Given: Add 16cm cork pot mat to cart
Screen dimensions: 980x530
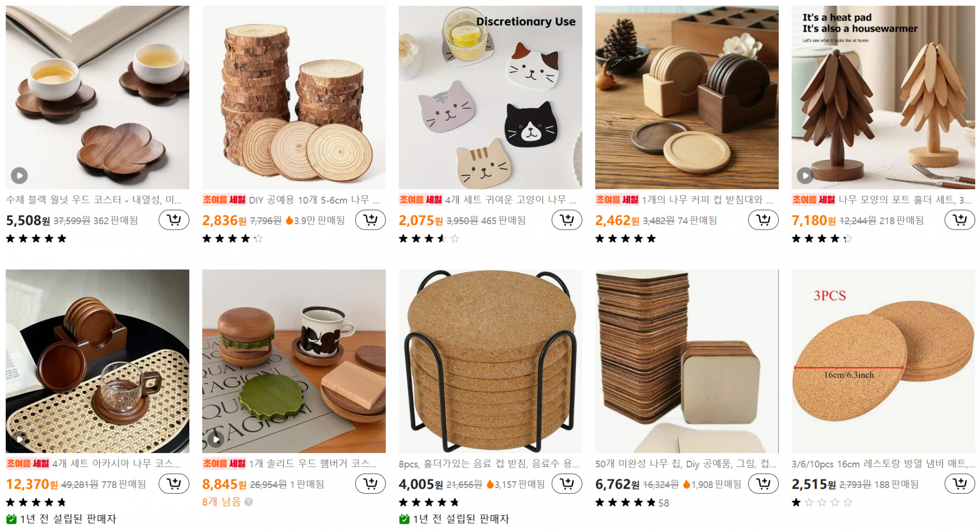Looking at the screenshot, I should (x=960, y=484).
